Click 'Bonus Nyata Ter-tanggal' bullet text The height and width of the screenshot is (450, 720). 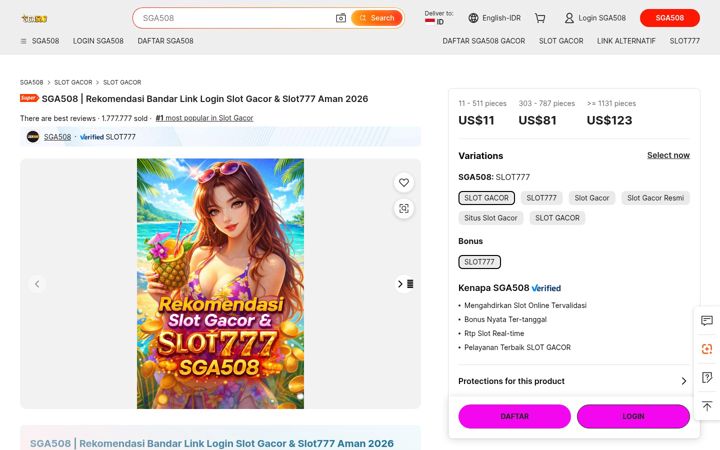(505, 319)
